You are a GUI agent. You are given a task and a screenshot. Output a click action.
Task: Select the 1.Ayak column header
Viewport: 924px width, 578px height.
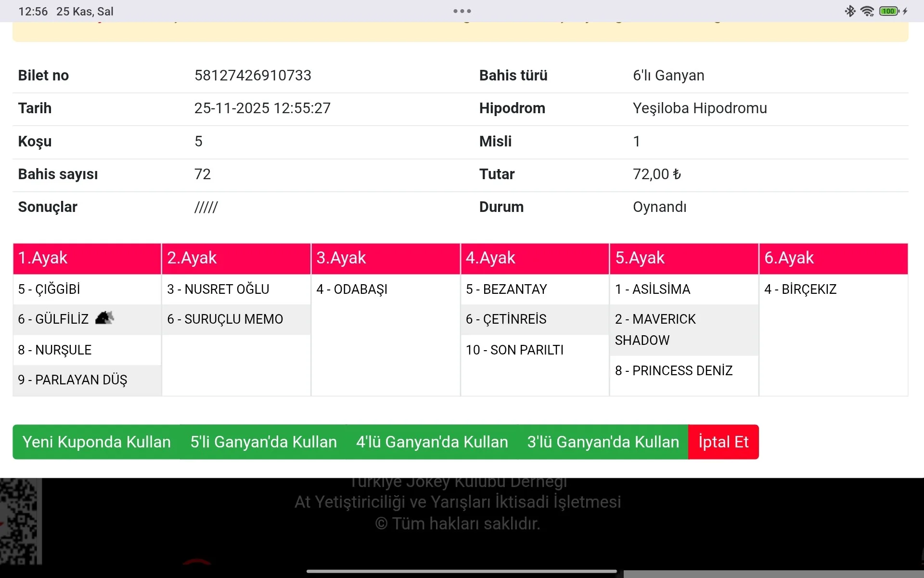[x=87, y=258]
